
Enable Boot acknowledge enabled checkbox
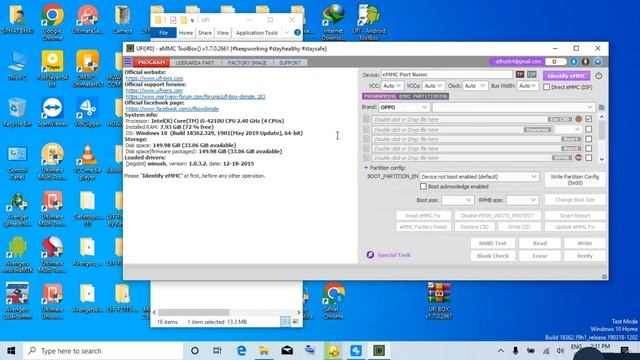coord(423,186)
